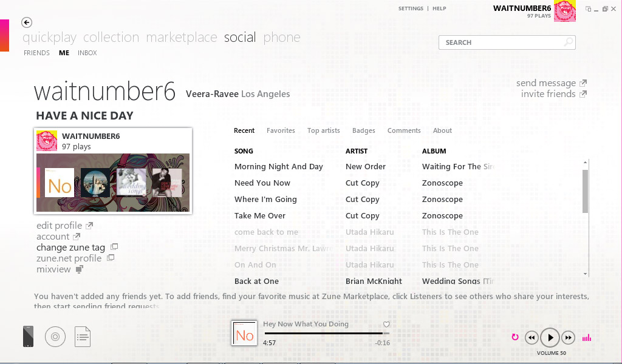The image size is (622, 364).
Task: Click artist 'Brian McKnight'
Action: pos(374,281)
